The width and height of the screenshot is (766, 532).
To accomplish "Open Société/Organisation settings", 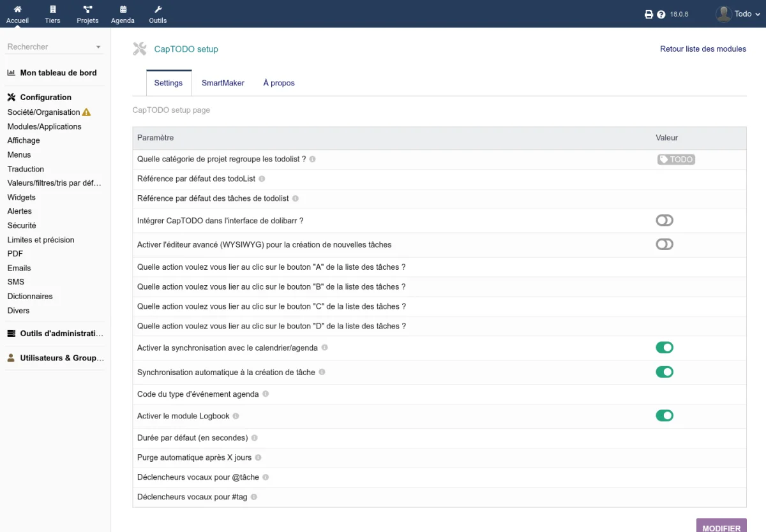I will 43,112.
